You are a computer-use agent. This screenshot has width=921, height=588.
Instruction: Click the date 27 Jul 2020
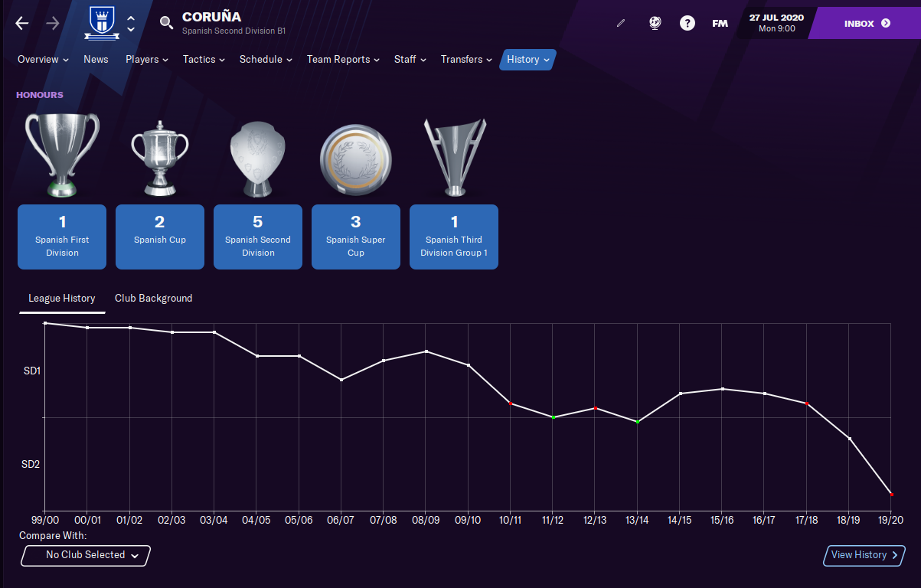point(776,18)
